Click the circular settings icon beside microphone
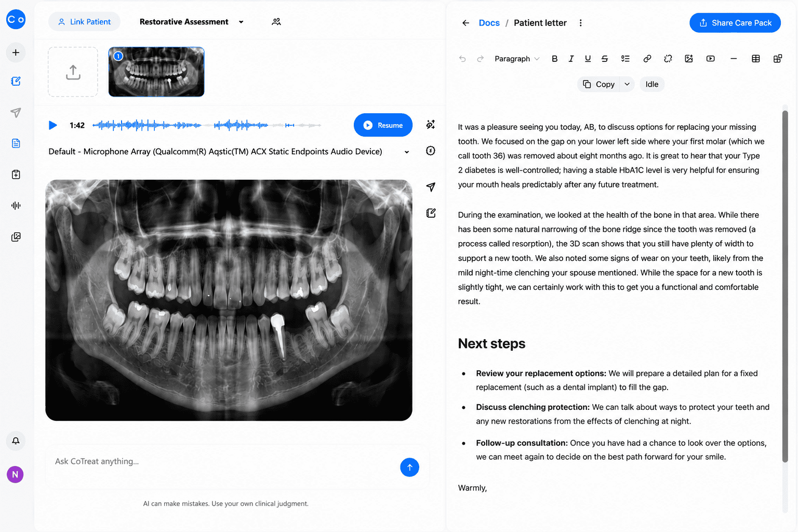The height and width of the screenshot is (532, 798). (x=430, y=151)
